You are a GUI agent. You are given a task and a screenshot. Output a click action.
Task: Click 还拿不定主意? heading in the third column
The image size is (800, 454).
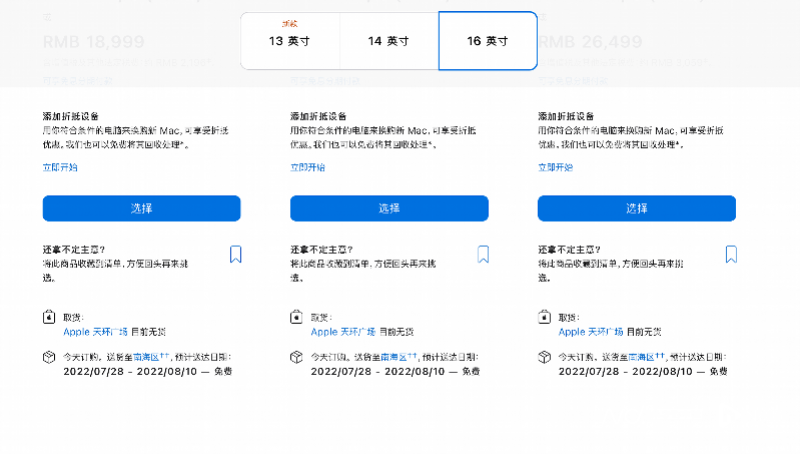pyautogui.click(x=569, y=250)
